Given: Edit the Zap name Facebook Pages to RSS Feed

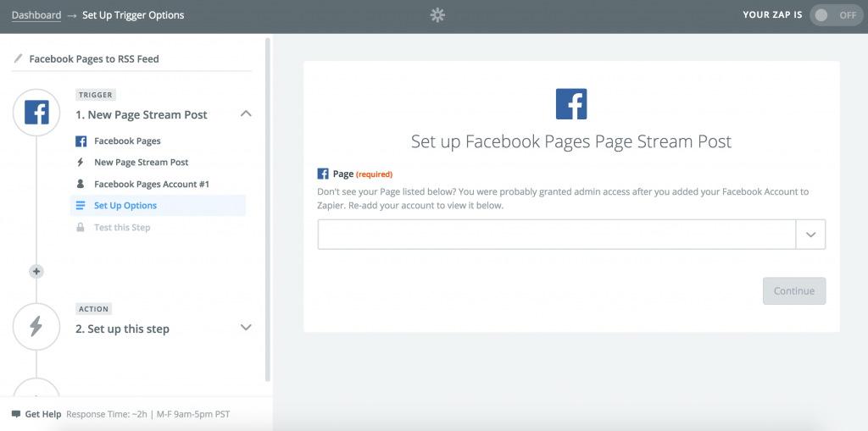Looking at the screenshot, I should coord(93,58).
